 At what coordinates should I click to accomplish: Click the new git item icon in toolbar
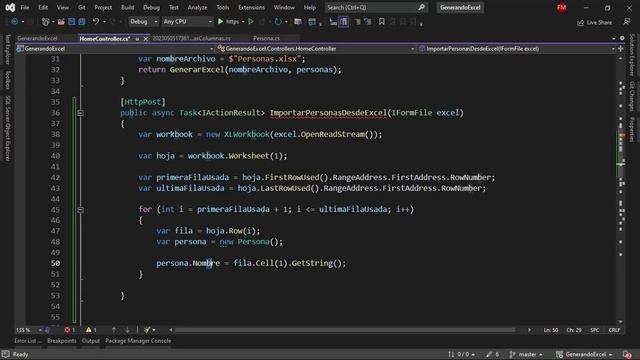[45, 22]
